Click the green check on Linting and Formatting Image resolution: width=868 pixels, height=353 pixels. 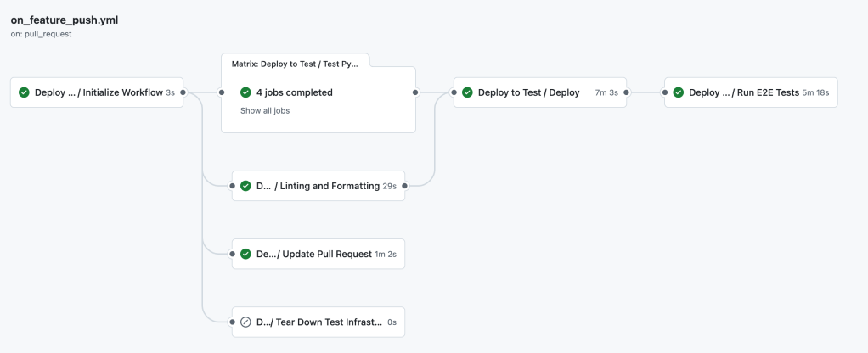pyautogui.click(x=245, y=186)
